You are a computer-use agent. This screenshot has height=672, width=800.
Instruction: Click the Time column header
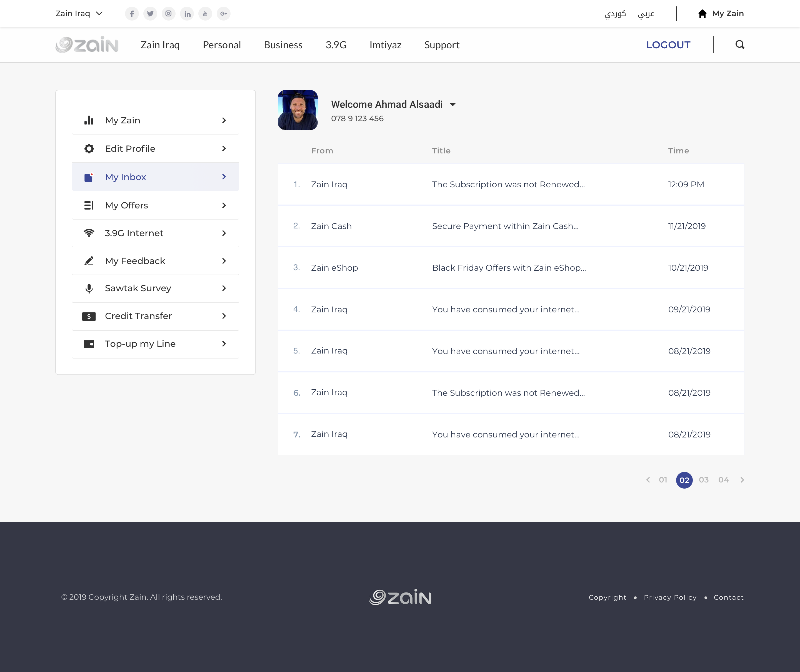click(679, 151)
